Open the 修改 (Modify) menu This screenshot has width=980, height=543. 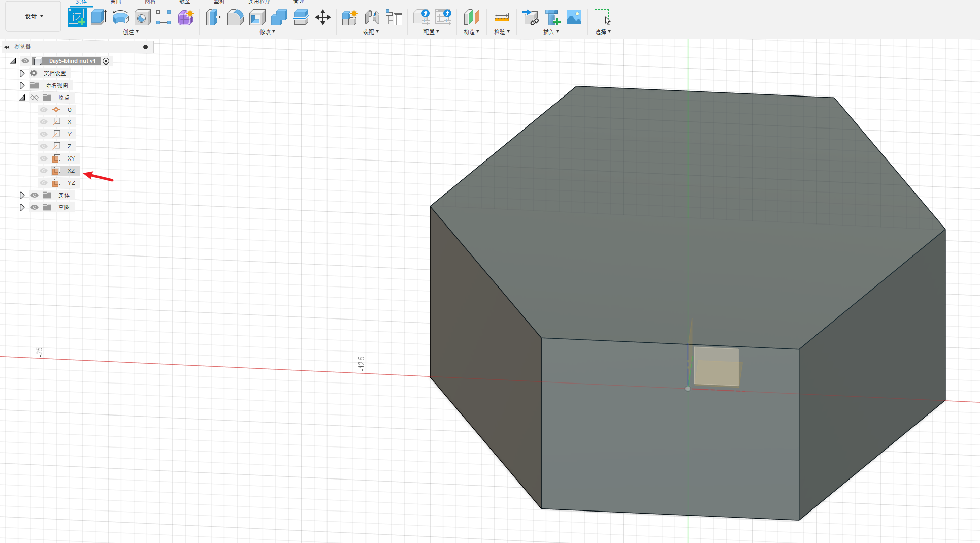267,32
